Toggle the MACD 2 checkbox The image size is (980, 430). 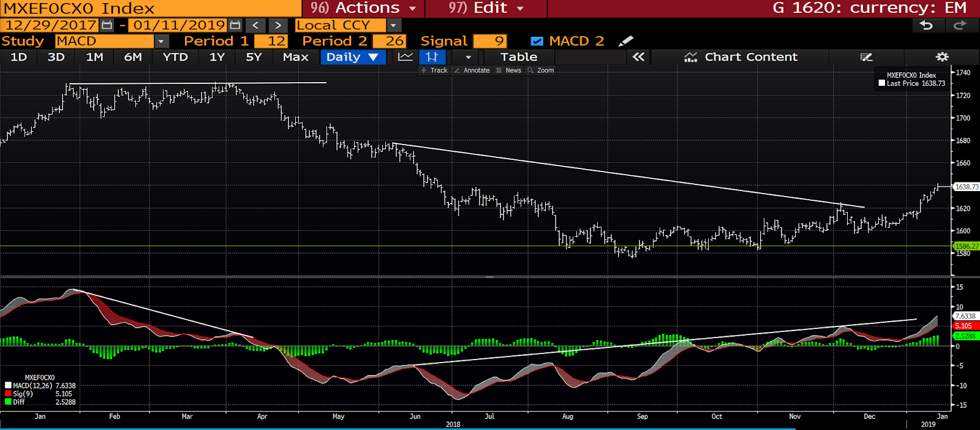click(537, 41)
